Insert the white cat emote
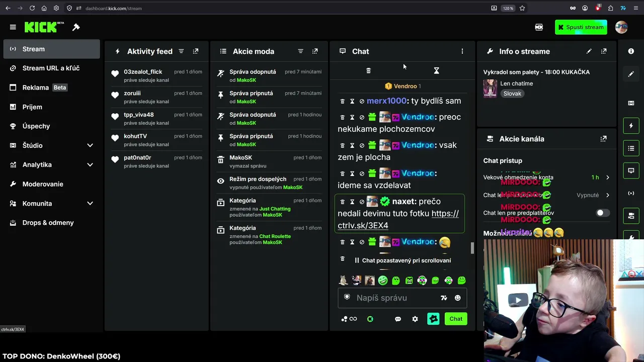The width and height of the screenshot is (644, 362). (x=343, y=281)
